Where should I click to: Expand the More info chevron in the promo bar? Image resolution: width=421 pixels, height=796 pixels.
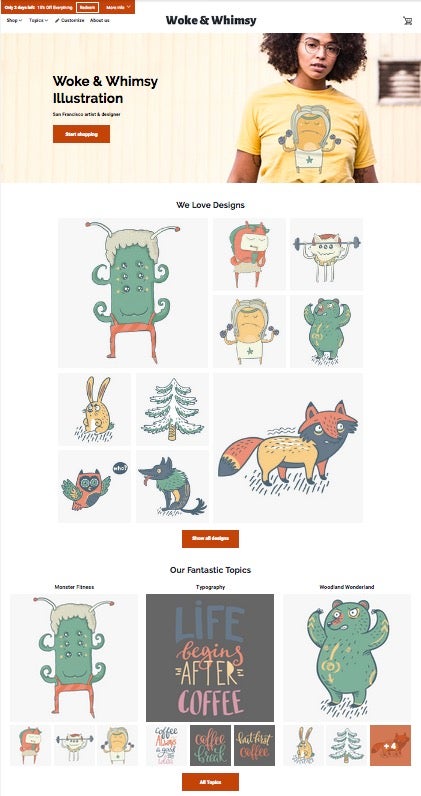128,7
